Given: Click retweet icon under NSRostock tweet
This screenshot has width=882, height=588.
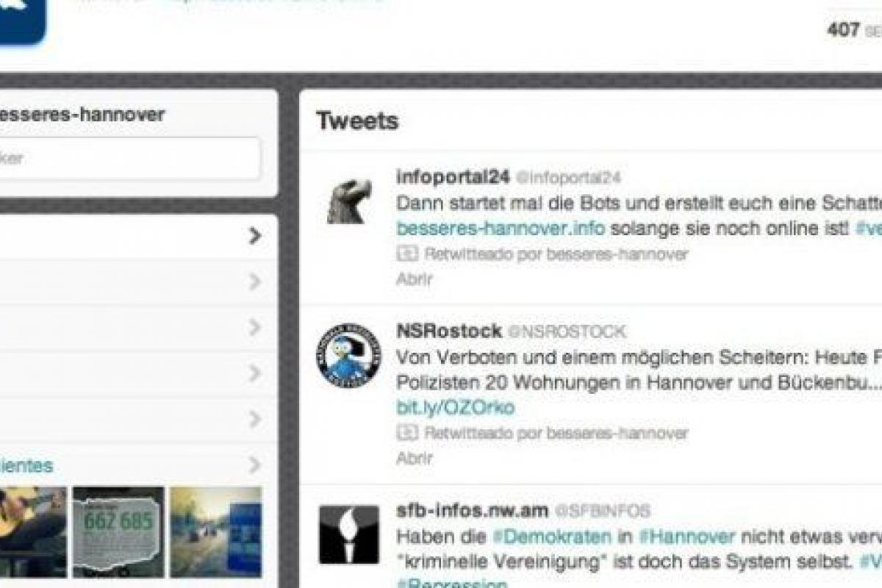Looking at the screenshot, I should (x=407, y=433).
